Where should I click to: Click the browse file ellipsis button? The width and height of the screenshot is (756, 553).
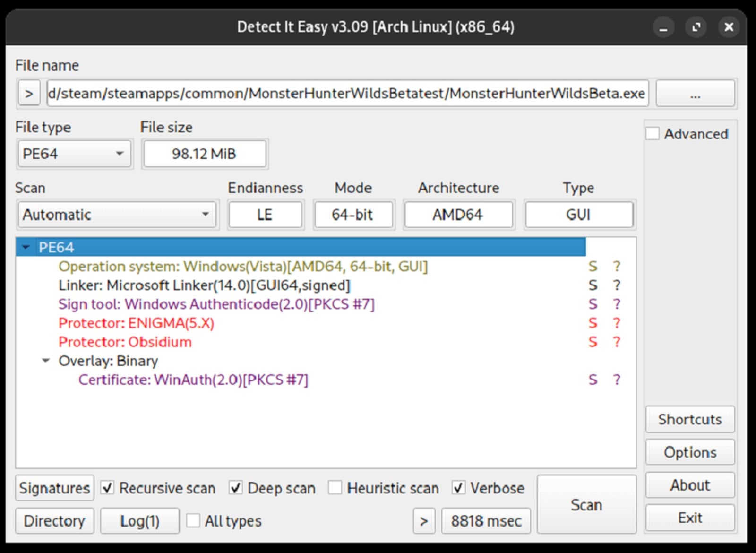(x=695, y=94)
